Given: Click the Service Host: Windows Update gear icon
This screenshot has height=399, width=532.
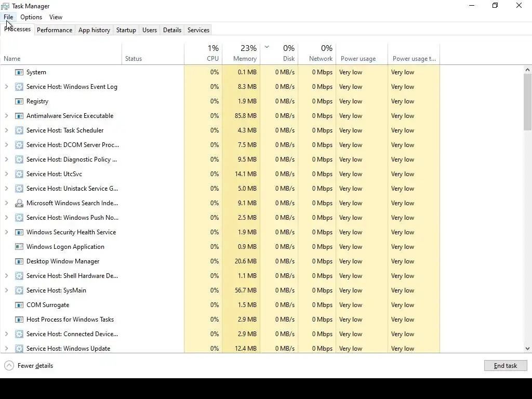Looking at the screenshot, I should [19, 349].
